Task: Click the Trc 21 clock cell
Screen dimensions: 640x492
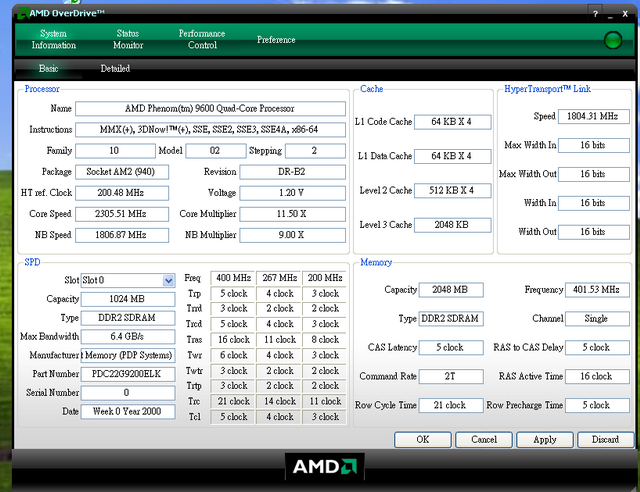Action: click(x=233, y=401)
